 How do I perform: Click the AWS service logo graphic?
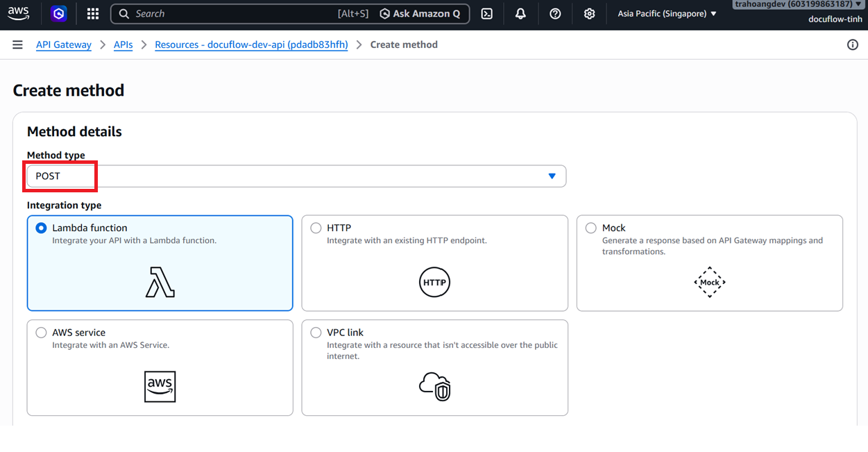pos(160,387)
